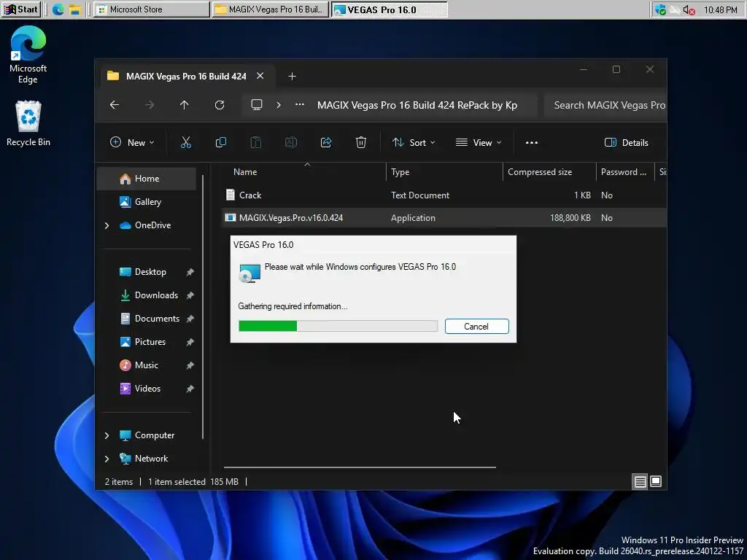Open Documents in the navigation pane
Viewport: 747px width, 560px height.
[x=147, y=319]
